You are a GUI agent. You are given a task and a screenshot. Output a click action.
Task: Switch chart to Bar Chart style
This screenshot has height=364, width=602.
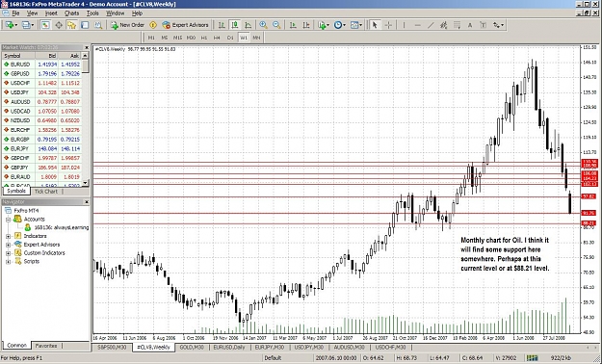tap(222, 25)
